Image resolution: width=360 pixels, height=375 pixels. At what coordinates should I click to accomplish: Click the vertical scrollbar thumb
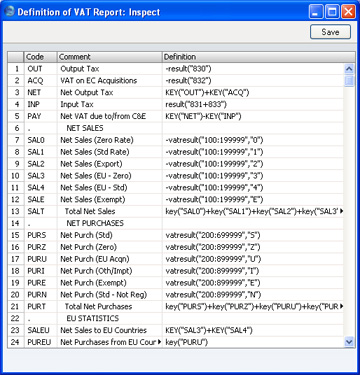349,81
